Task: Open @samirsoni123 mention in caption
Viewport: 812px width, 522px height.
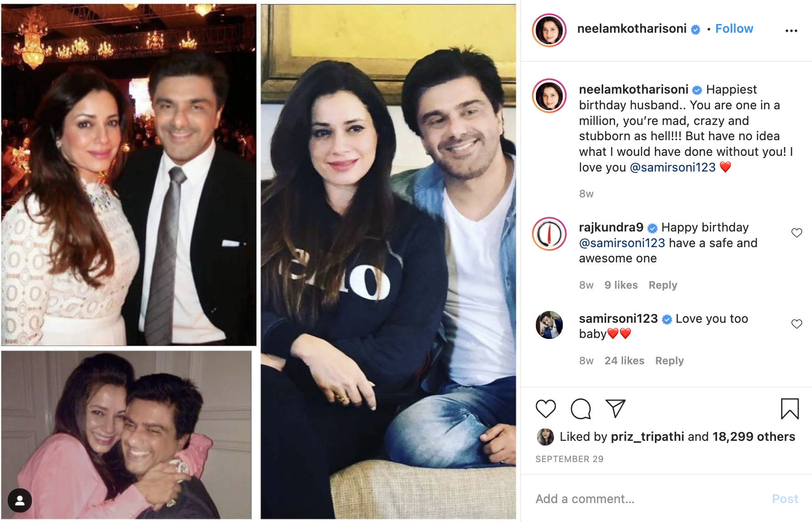Action: 672,167
